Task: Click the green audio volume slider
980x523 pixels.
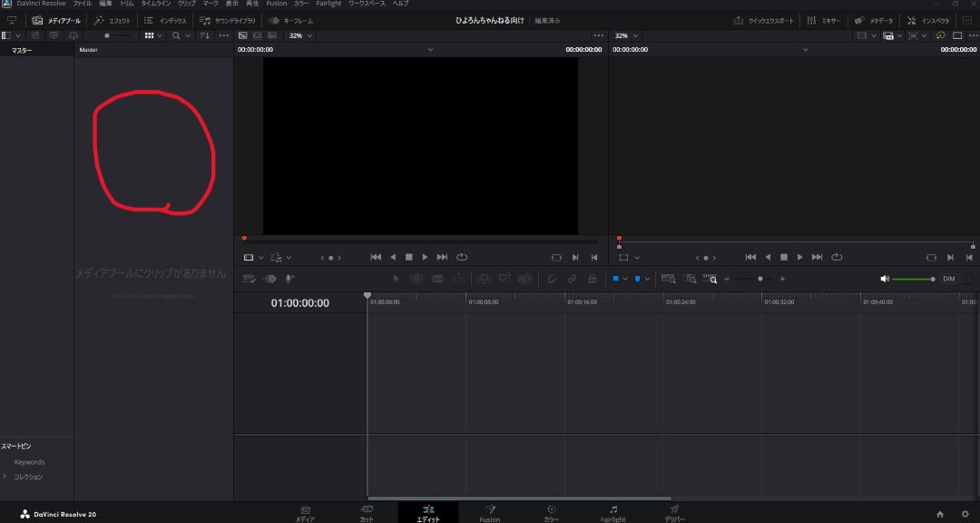Action: tap(912, 279)
